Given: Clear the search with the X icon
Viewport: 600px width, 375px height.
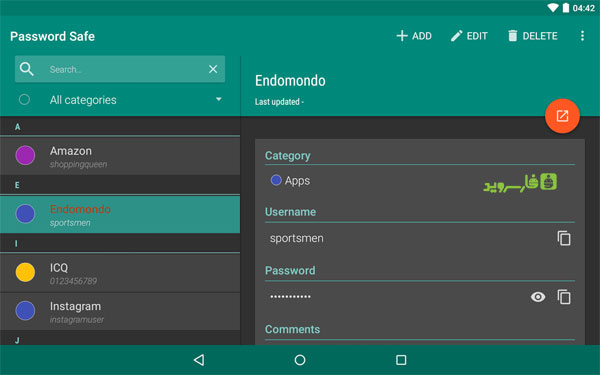Looking at the screenshot, I should tap(213, 69).
